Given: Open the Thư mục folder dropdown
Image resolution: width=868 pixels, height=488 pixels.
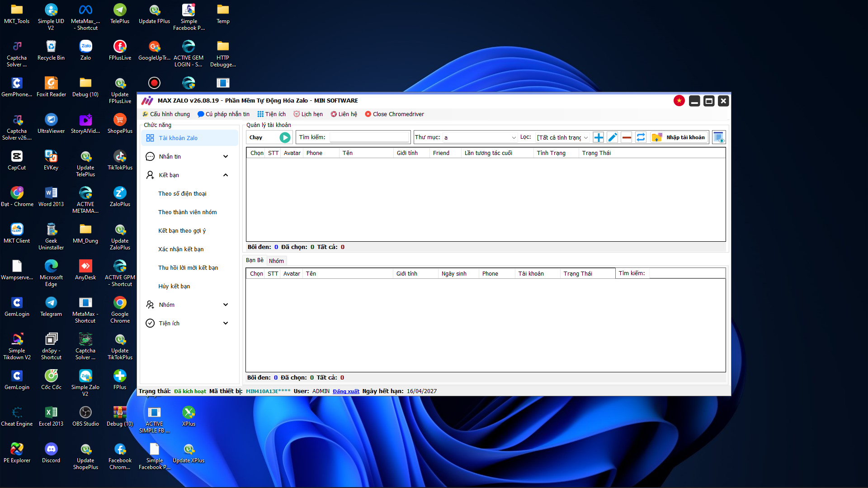Looking at the screenshot, I should coord(480,137).
